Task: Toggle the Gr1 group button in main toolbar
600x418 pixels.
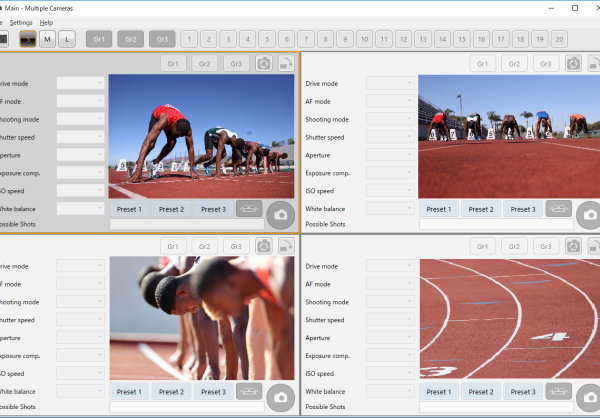Action: pyautogui.click(x=98, y=39)
